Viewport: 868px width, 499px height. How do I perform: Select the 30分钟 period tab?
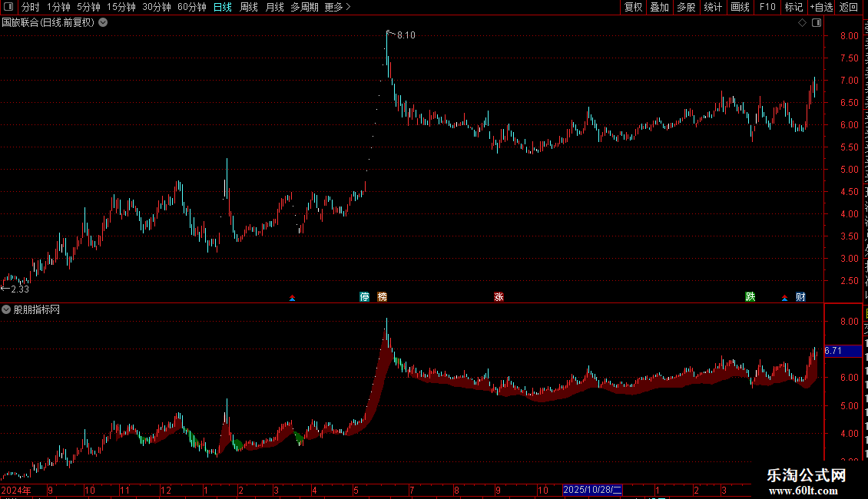[x=157, y=7]
